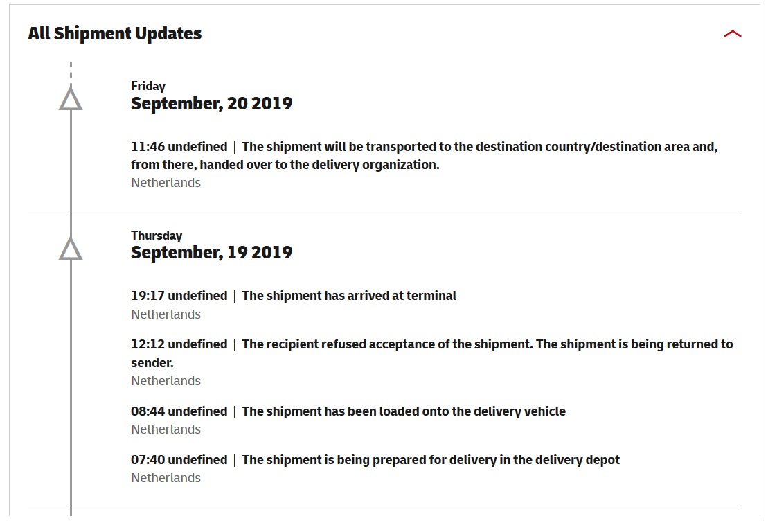This screenshot has width=768, height=532.
Task: Click the triangle marker for September 20
Action: [71, 98]
